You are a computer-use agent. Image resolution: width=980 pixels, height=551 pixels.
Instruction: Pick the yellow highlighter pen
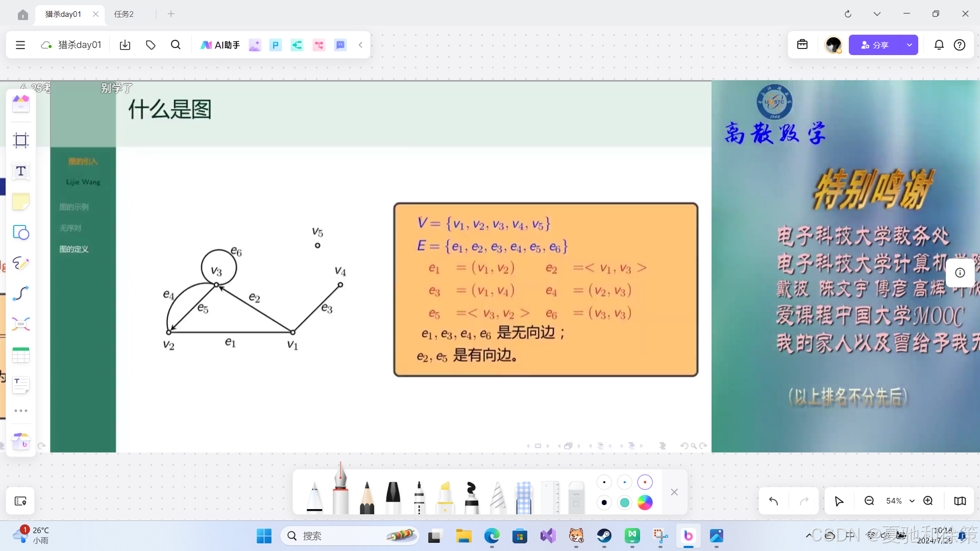(445, 497)
